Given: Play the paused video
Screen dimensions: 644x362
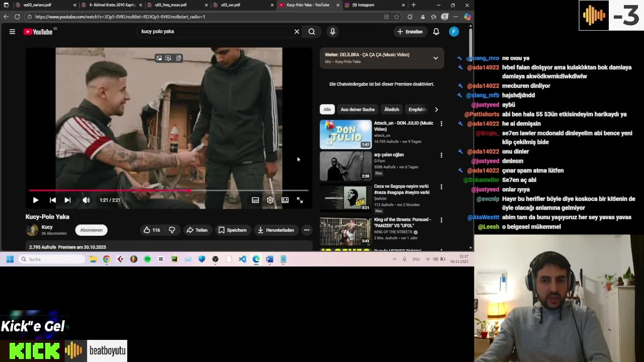Looking at the screenshot, I should tap(36, 200).
